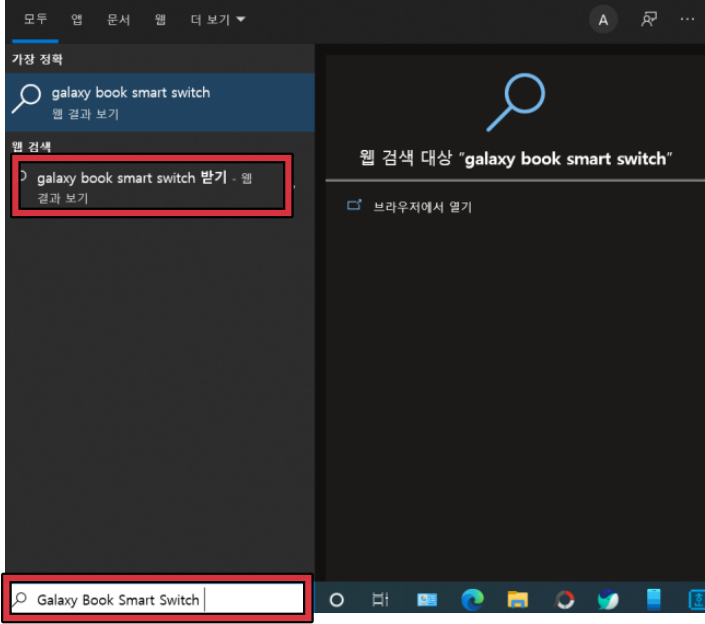Select best match galaxy book smart switch
Screen dimensions: 705x624
click(x=160, y=103)
